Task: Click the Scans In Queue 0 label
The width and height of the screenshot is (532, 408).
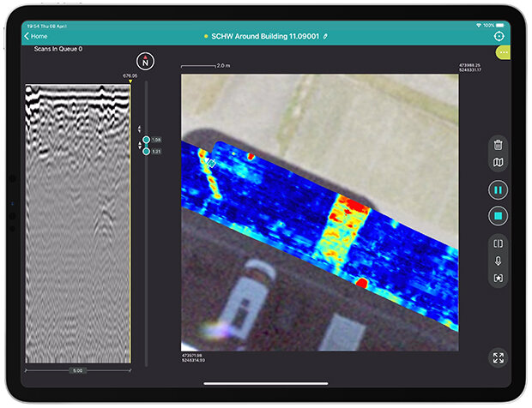Action: tap(57, 50)
